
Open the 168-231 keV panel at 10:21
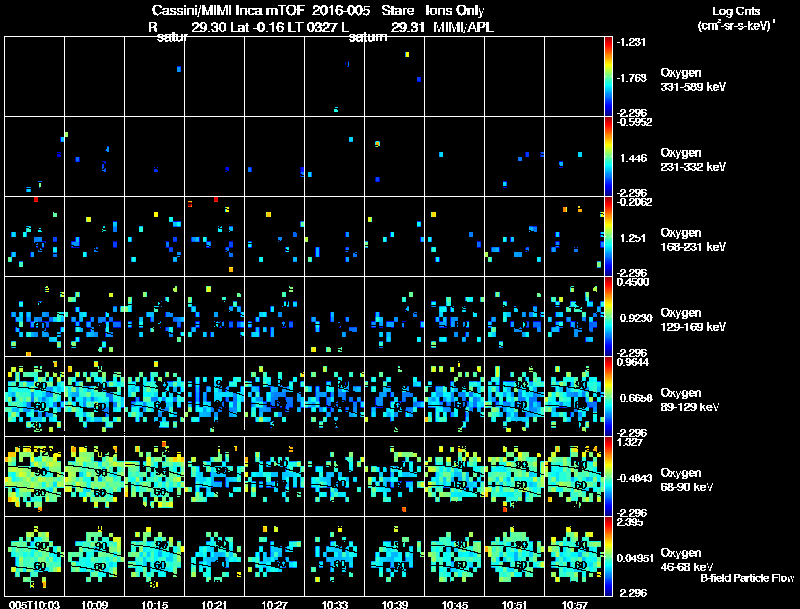[x=214, y=236]
